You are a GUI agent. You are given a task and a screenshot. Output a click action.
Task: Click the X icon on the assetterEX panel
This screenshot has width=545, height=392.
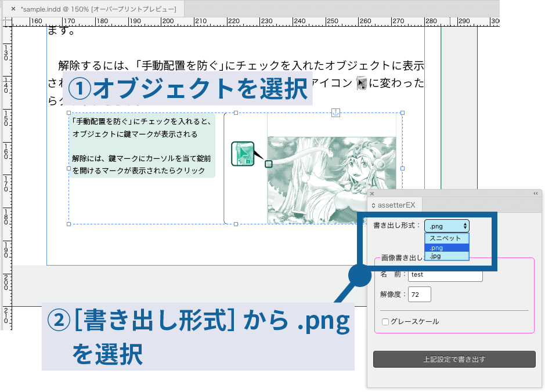point(371,194)
